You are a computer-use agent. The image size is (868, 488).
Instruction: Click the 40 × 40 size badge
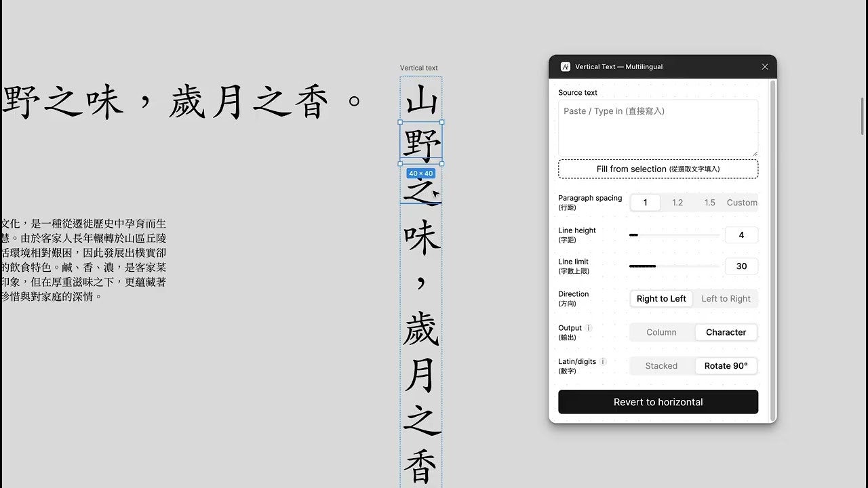(421, 174)
